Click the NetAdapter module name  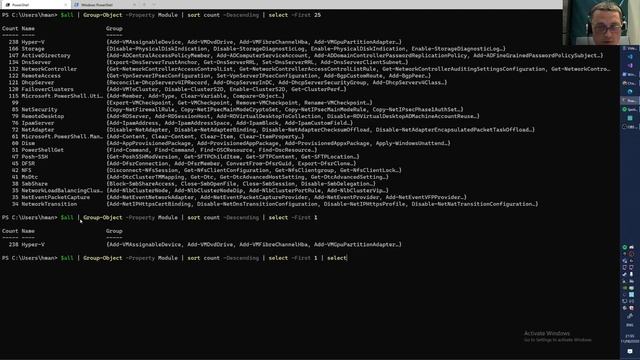pos(38,130)
